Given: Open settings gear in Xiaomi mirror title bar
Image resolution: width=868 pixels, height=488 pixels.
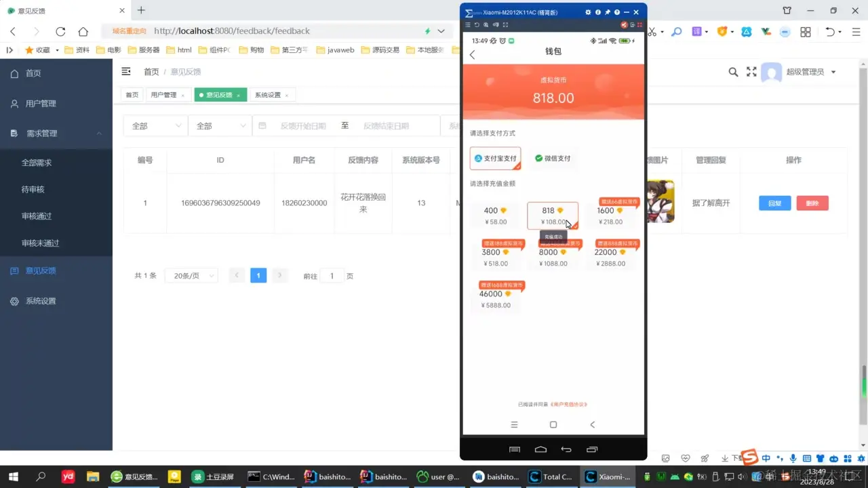Looking at the screenshot, I should [x=589, y=13].
